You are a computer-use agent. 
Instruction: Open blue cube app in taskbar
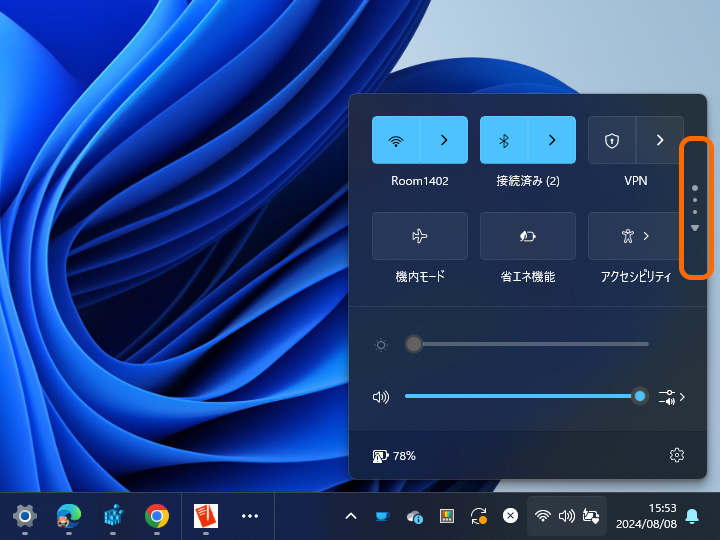pyautogui.click(x=113, y=516)
